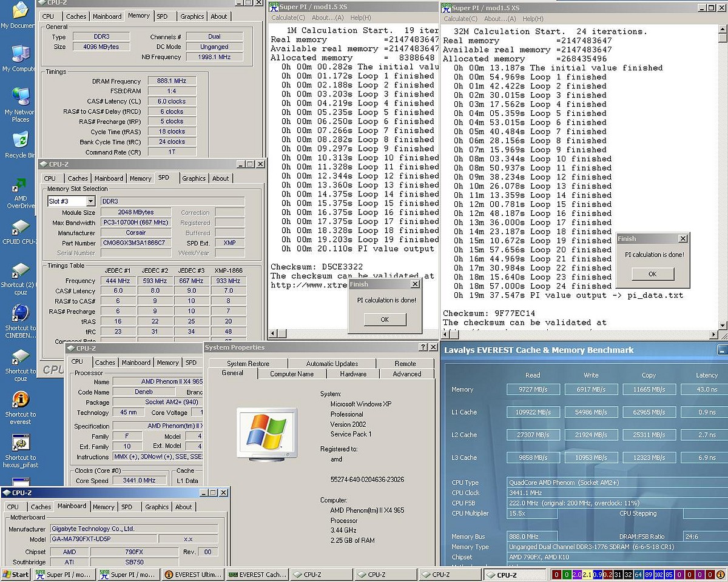Open About menu in Super PI 1M window
This screenshot has height=582, width=728.
pyautogui.click(x=329, y=18)
